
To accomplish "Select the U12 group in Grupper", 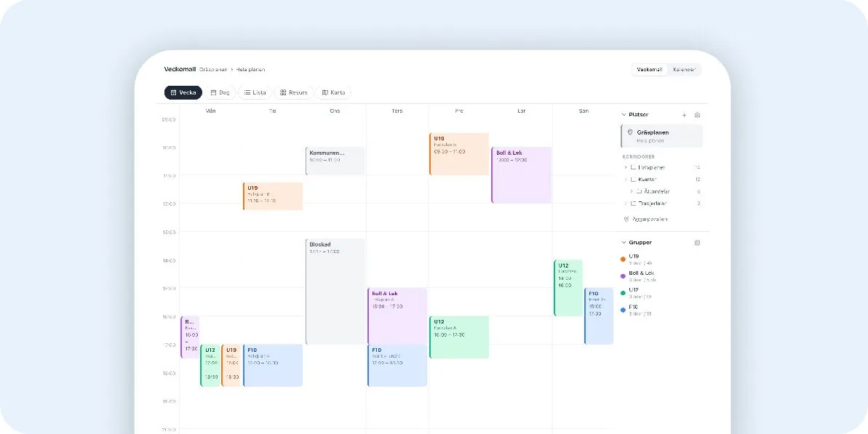I will point(637,293).
